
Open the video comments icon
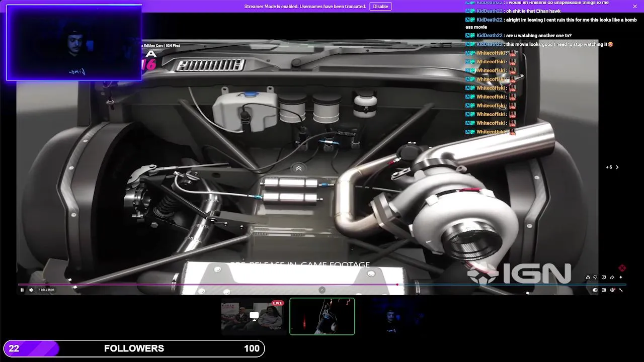[604, 277]
